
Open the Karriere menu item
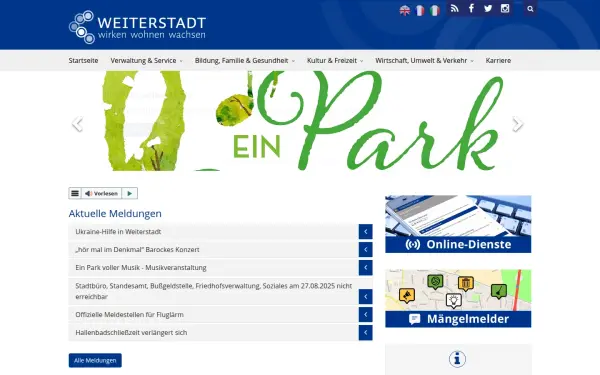coord(498,60)
